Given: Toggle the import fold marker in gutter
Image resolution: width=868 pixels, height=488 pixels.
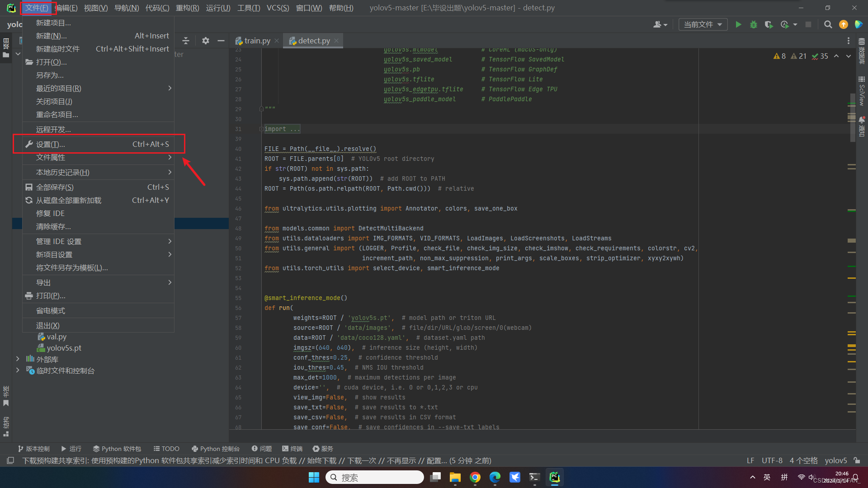Looking at the screenshot, I should (261, 129).
